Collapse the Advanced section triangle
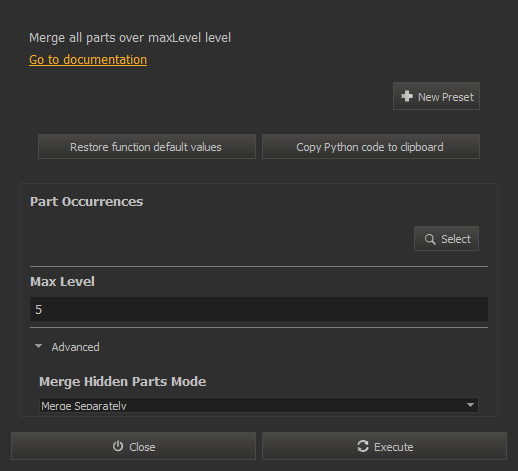The image size is (518, 471). pyautogui.click(x=39, y=346)
